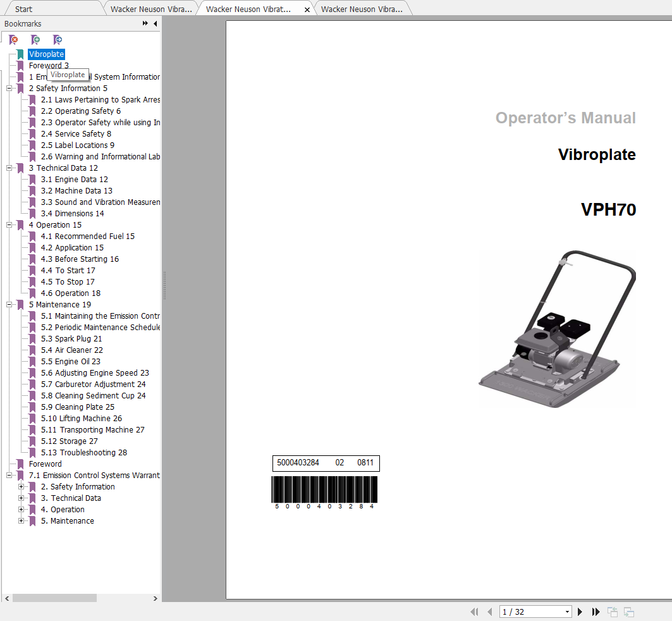The image size is (672, 621).
Task: Open 5.11 Transporting Machine 27 bookmark
Action: (92, 430)
